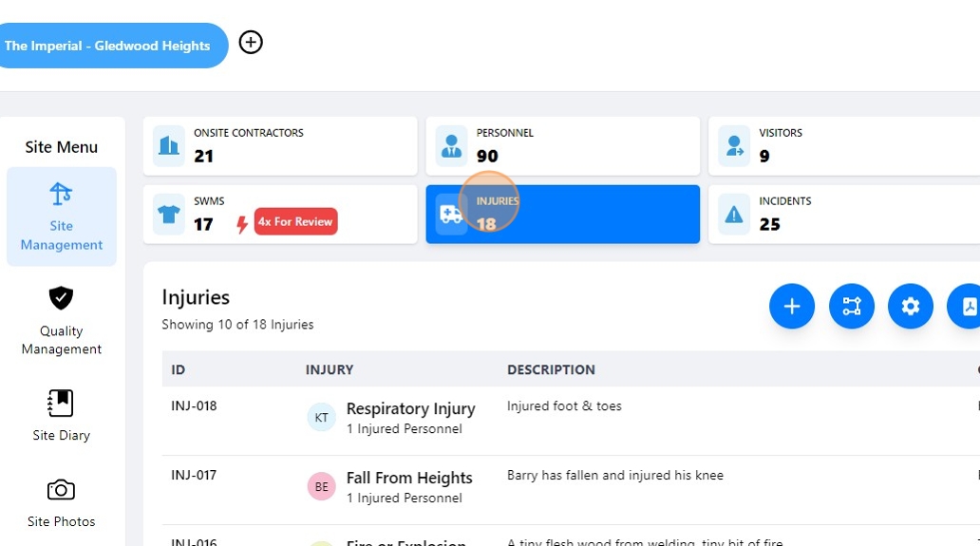This screenshot has height=546, width=980.
Task: Select The Imperial - Gledwood Heights tab
Action: (107, 46)
